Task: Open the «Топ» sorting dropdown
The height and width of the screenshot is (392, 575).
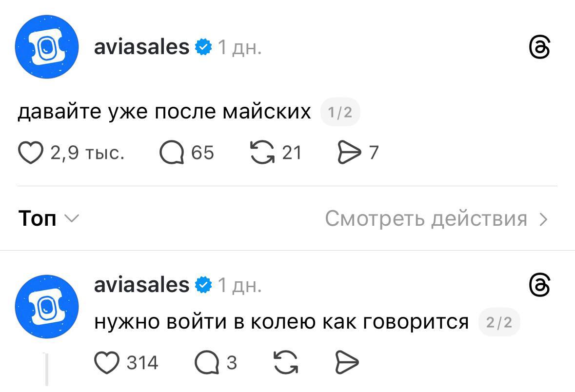Action: 48,219
